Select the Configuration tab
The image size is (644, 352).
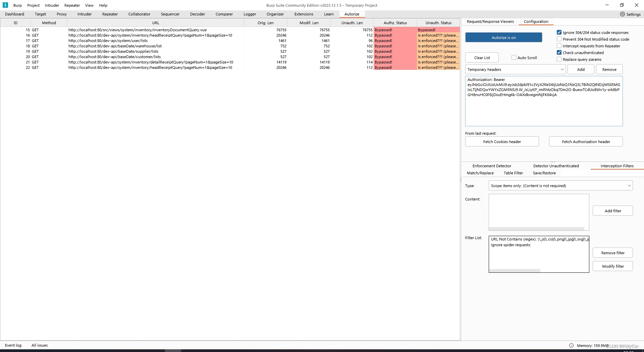point(536,21)
